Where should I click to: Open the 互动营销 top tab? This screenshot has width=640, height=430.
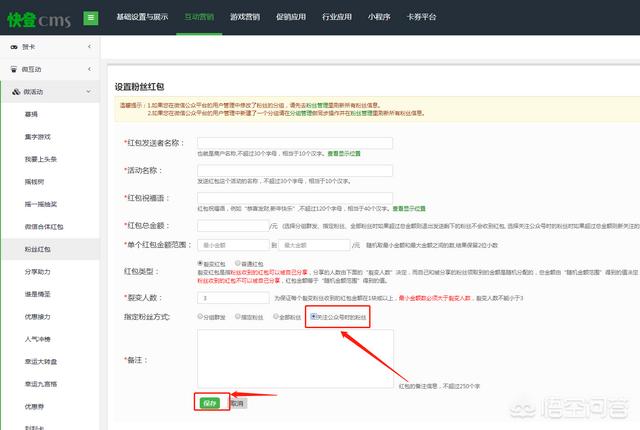coord(201,17)
